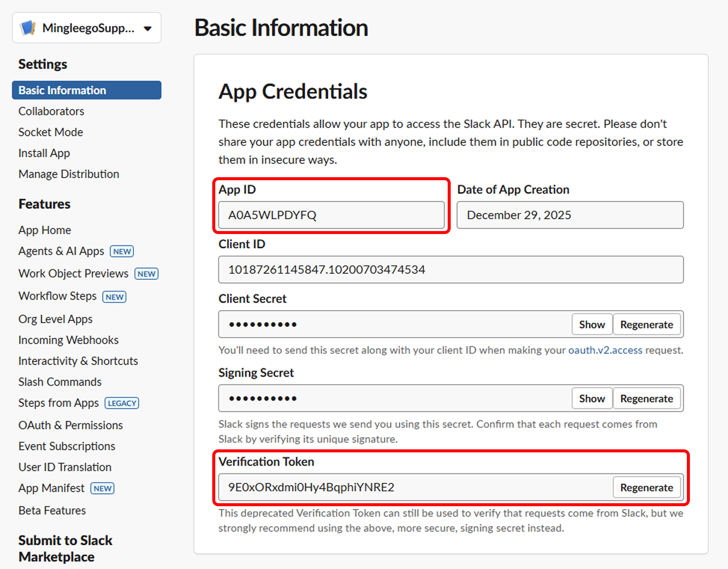Click the App ID field A0A5WLPDYFQ
728x569 pixels.
331,215
